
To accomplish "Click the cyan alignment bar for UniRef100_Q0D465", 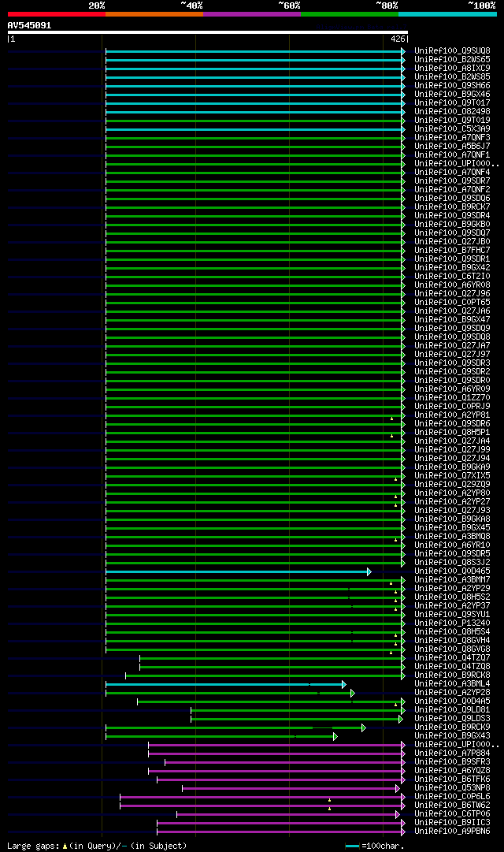I will pyautogui.click(x=237, y=571).
